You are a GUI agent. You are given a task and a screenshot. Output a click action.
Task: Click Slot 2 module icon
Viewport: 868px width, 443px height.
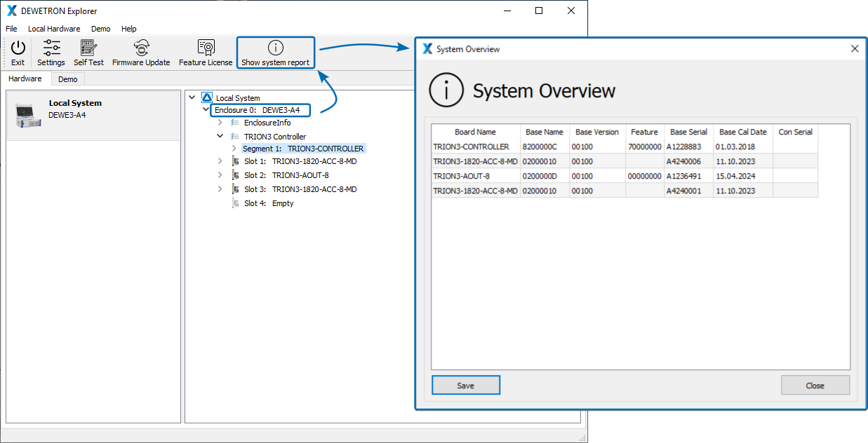tap(236, 175)
